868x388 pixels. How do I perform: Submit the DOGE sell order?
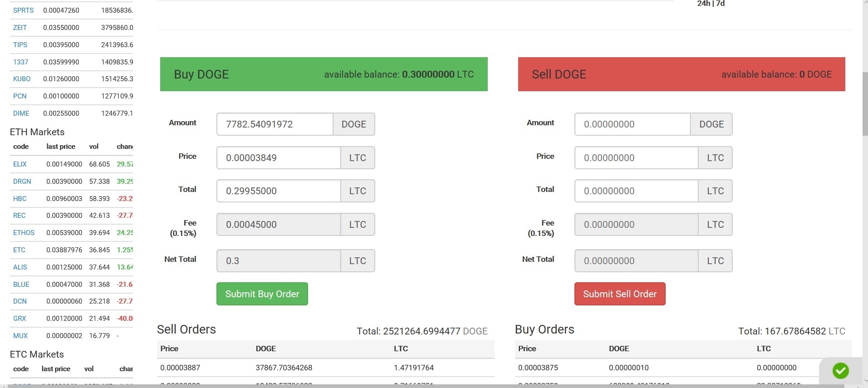[x=620, y=294]
